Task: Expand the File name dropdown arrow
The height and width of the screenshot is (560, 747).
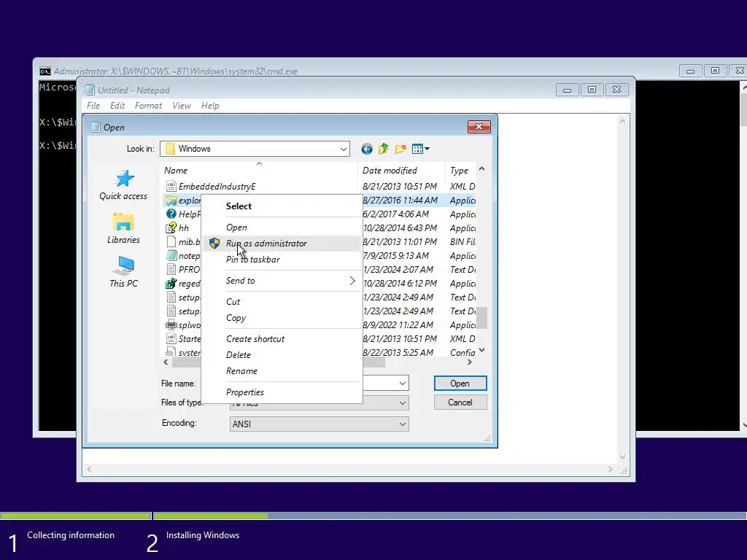Action: pos(403,384)
